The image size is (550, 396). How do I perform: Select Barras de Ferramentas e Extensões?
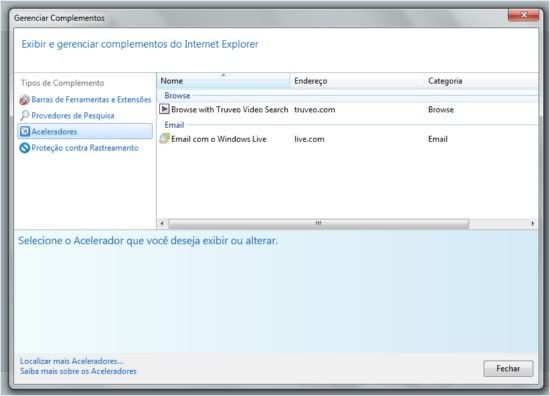click(x=85, y=100)
